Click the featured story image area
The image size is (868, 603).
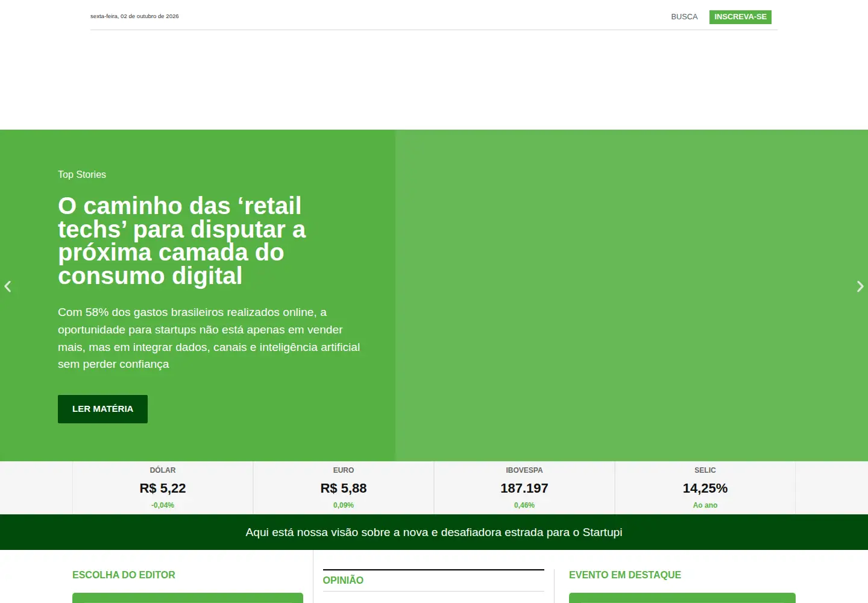coord(632,295)
